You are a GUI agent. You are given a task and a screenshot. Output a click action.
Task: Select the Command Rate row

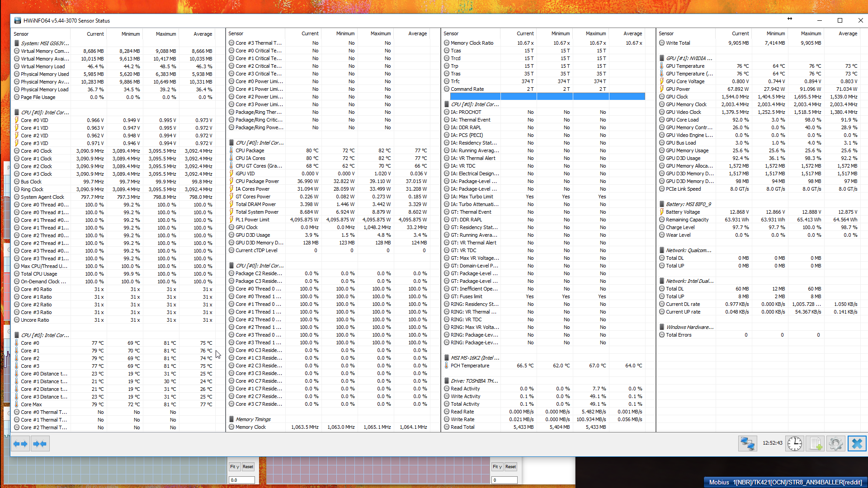(x=544, y=89)
